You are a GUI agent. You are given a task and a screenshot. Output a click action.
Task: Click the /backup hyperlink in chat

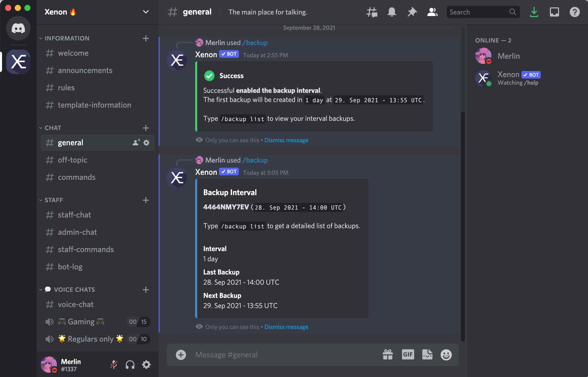point(255,42)
